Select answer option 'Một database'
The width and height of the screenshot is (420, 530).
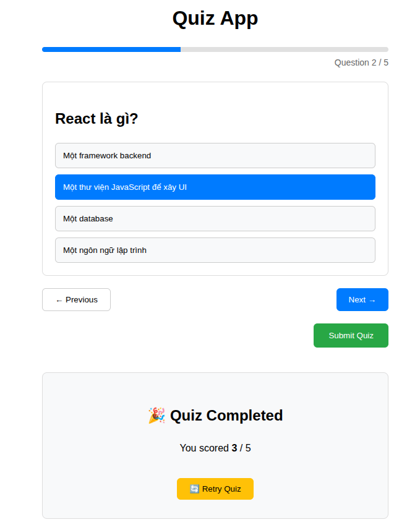coord(215,218)
